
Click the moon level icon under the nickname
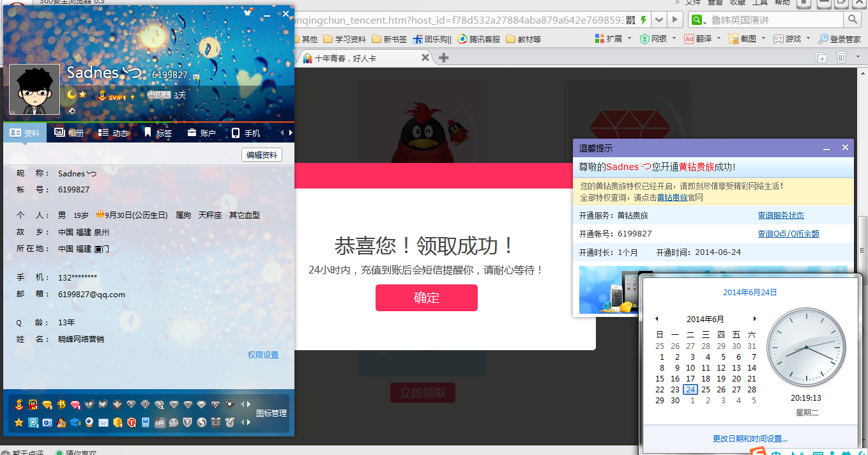point(72,95)
